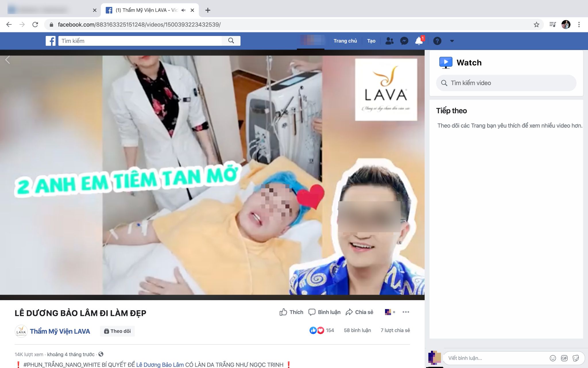The image size is (588, 368).
Task: Follow the page with Theo dõi
Action: click(x=117, y=331)
